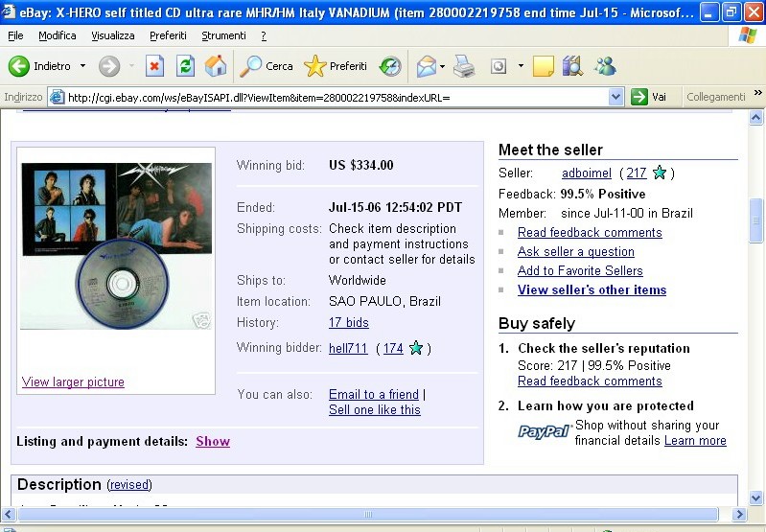Click Sell one like this link
766x532 pixels.
(x=375, y=410)
